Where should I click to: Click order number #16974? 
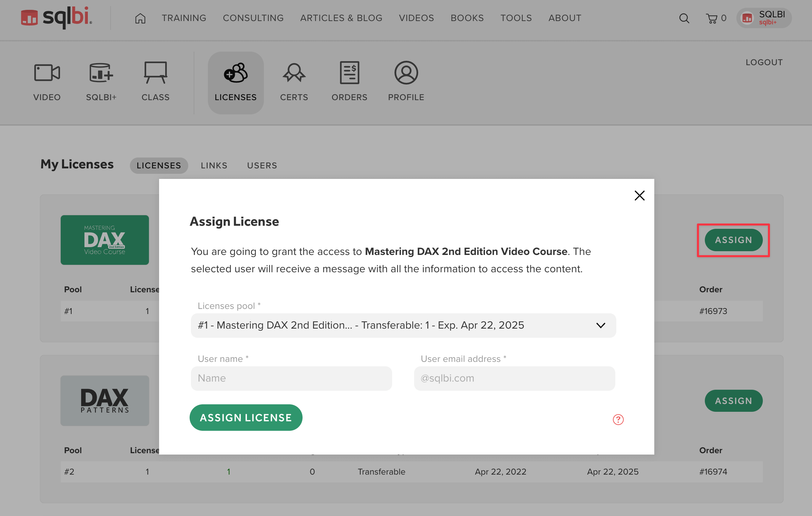[713, 472]
